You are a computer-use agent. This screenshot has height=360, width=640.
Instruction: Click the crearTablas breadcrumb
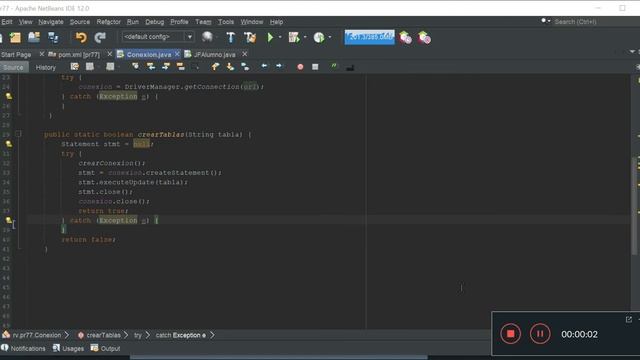pyautogui.click(x=99, y=335)
